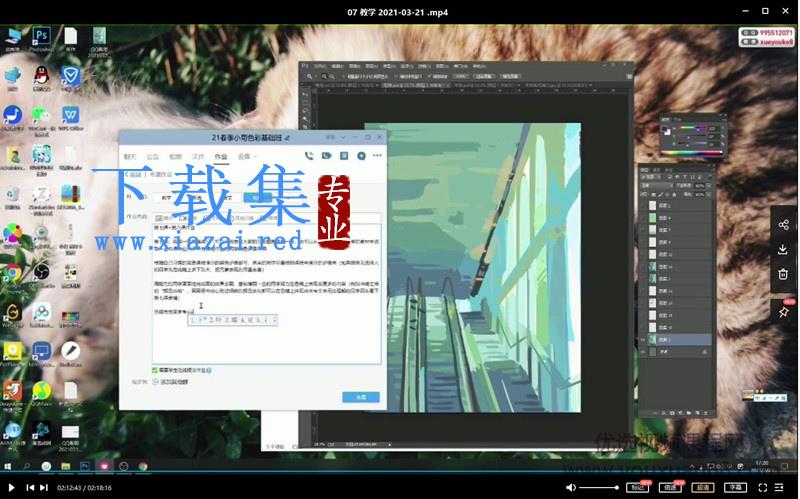
Task: Click the trash delete icon on right sidebar
Action: click(783, 274)
